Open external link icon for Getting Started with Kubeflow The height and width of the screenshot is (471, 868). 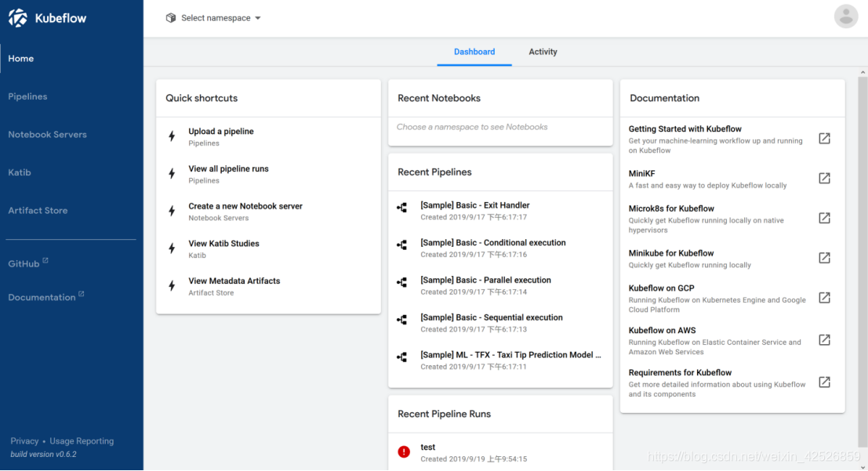pyautogui.click(x=824, y=139)
